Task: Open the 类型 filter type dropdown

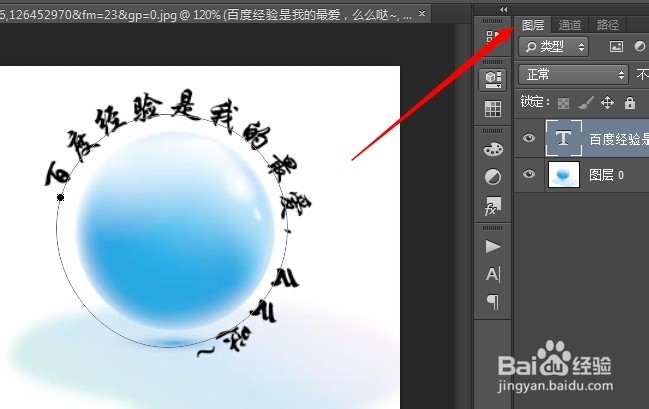Action: click(x=553, y=46)
